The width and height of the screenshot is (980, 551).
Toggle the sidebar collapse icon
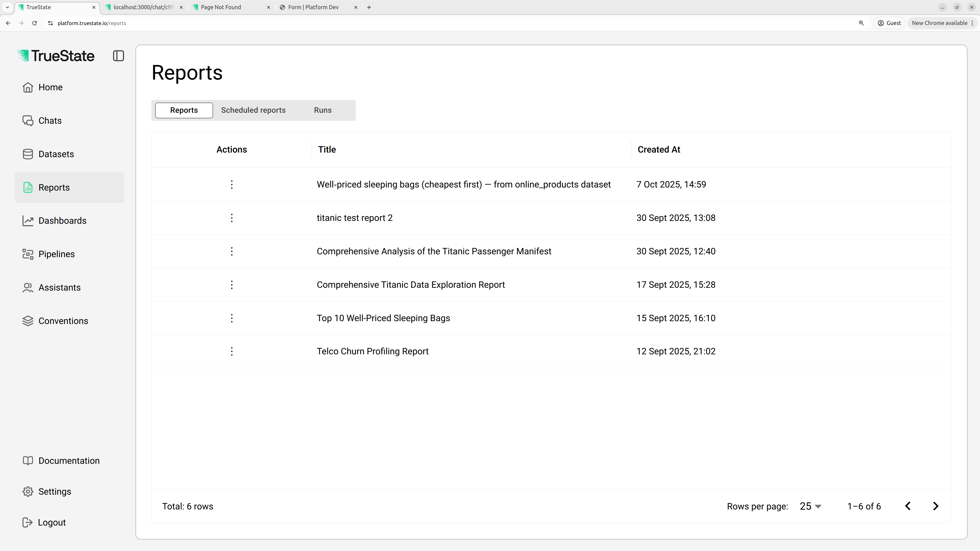tap(118, 56)
